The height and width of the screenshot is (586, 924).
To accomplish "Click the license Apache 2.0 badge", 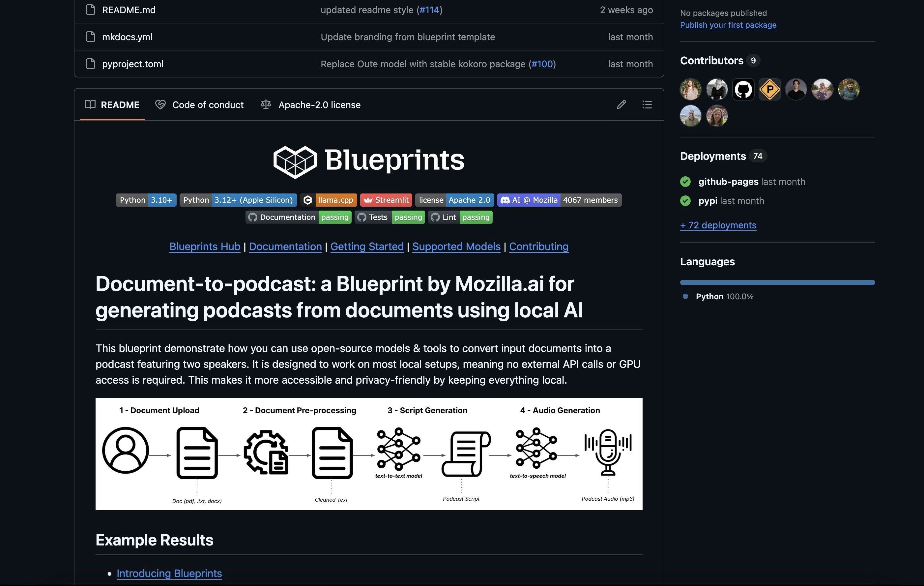I will coord(454,200).
